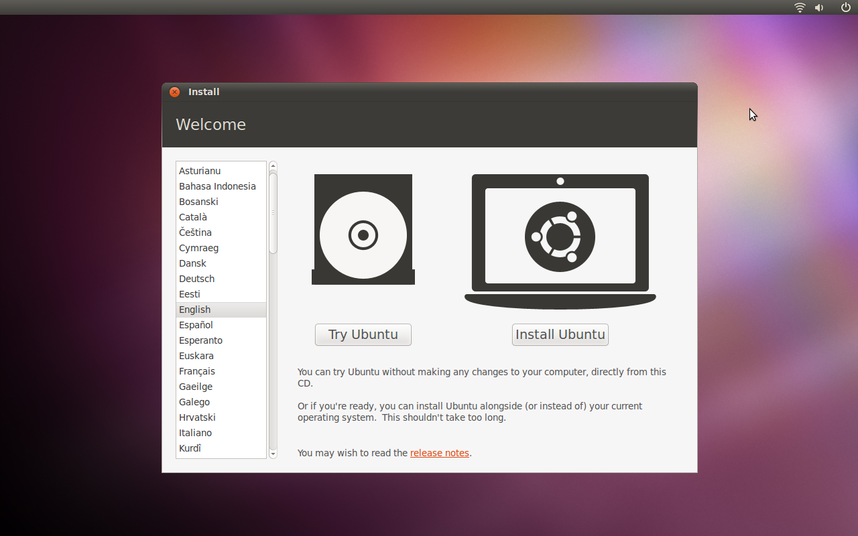Click the CD disc illustration
Viewport: 858px width, 536px height.
click(x=363, y=230)
